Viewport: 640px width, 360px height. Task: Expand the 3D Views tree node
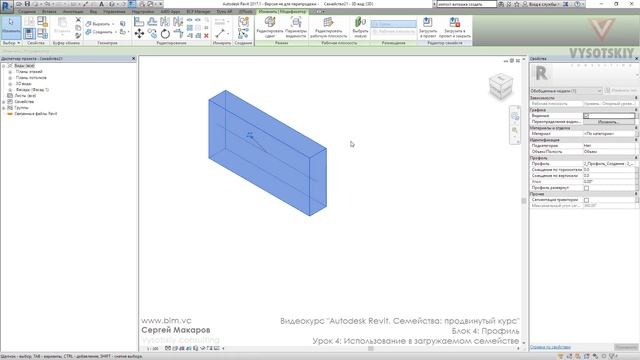click(10, 84)
